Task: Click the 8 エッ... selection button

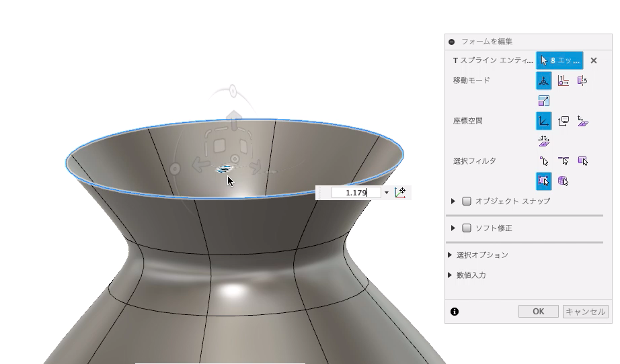Action: click(559, 60)
